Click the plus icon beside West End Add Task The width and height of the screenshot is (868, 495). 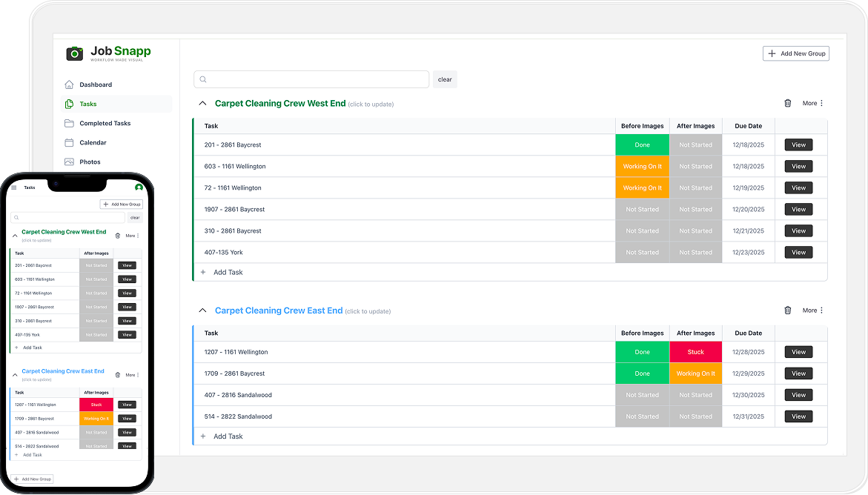(203, 273)
